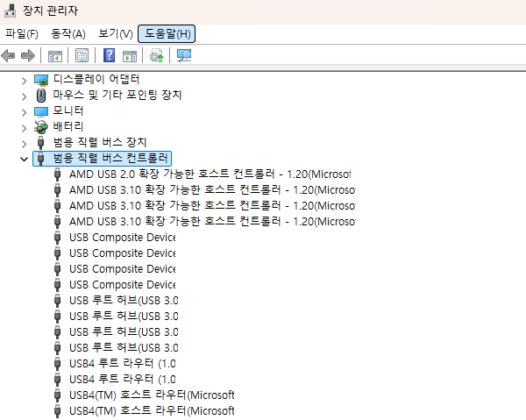Click the Update device driver icon
The width and height of the screenshot is (526, 420).
coord(156,55)
